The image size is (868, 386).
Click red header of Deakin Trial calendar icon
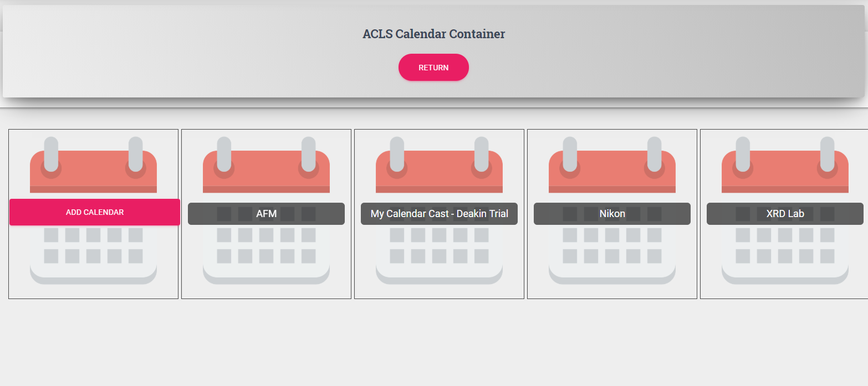[439, 172]
